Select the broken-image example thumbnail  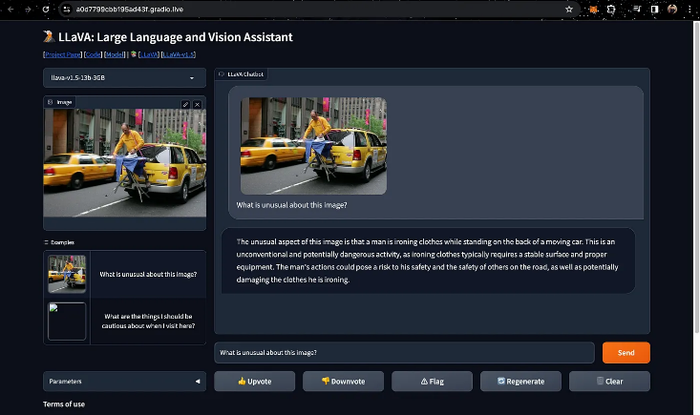click(67, 321)
